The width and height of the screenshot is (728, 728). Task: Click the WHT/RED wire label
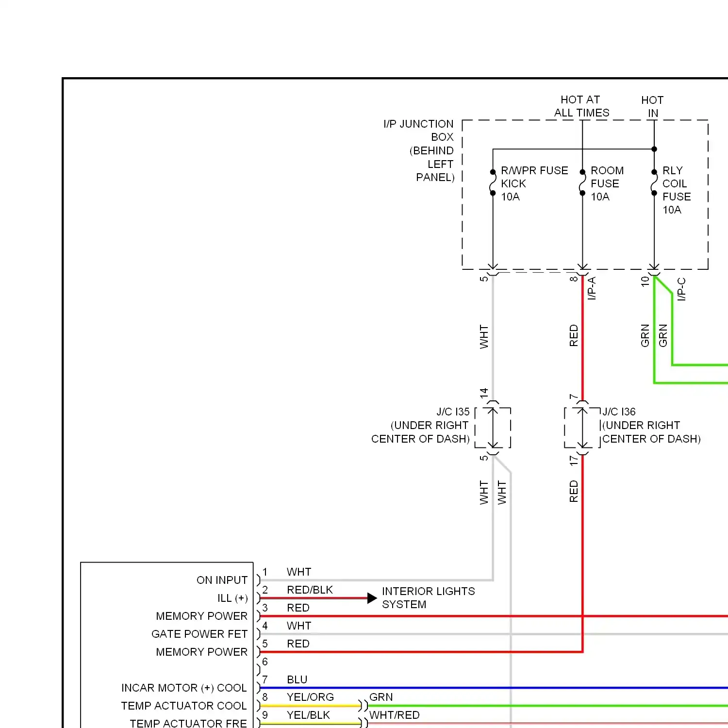pyautogui.click(x=394, y=715)
